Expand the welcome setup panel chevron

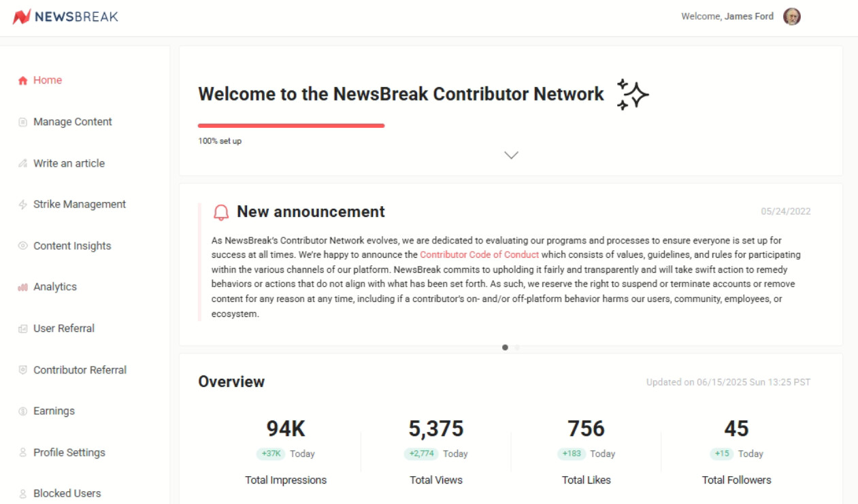(x=511, y=155)
